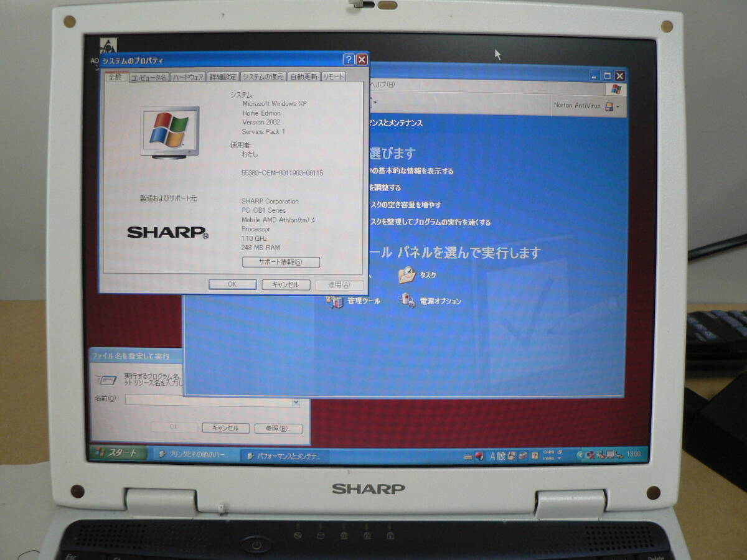Click the taskbar clock showing 13:00

[x=633, y=454]
